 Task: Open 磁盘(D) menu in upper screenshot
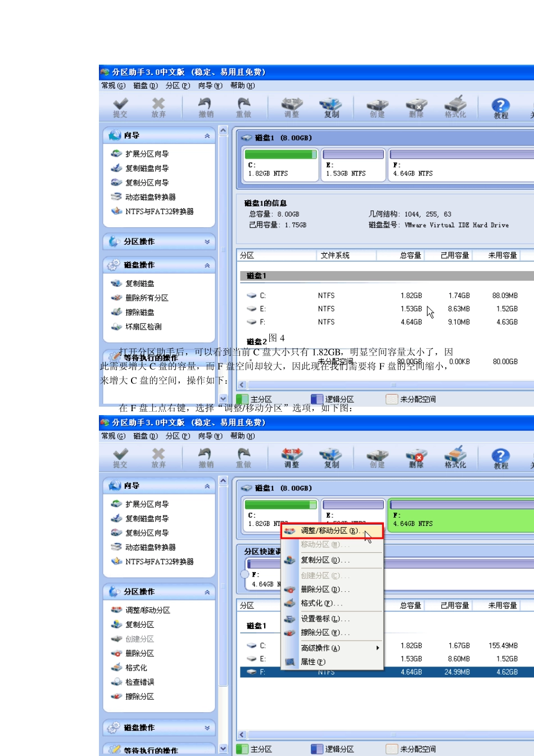146,85
